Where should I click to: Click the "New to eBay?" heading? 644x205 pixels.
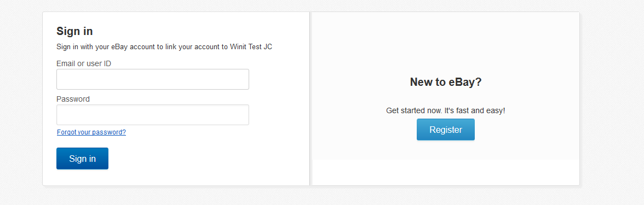pyautogui.click(x=446, y=82)
